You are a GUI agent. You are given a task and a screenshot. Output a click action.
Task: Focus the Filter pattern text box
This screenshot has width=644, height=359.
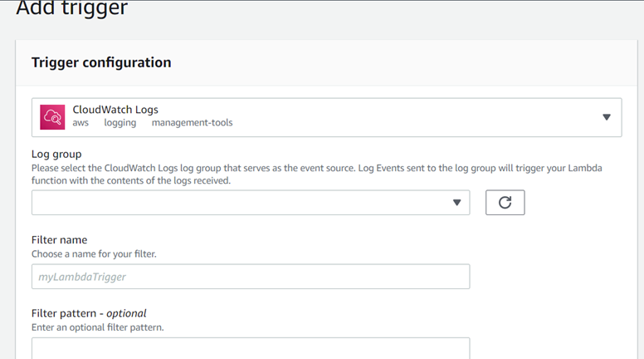[x=251, y=347]
